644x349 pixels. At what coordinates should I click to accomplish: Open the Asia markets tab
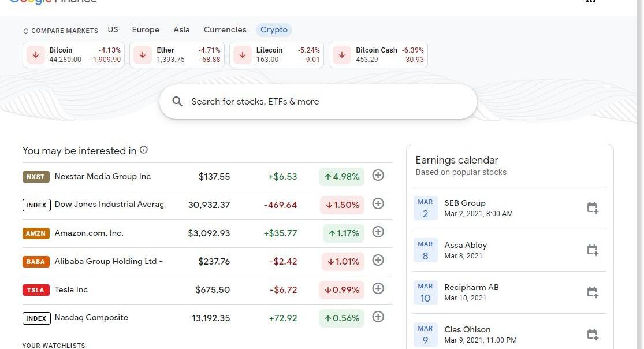click(x=181, y=30)
